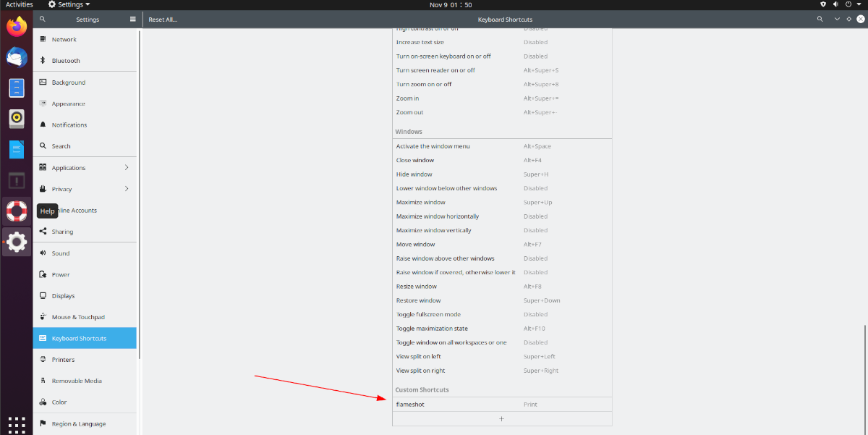This screenshot has height=435, width=868.
Task: Edit the Move window shortcut row
Action: tap(502, 245)
